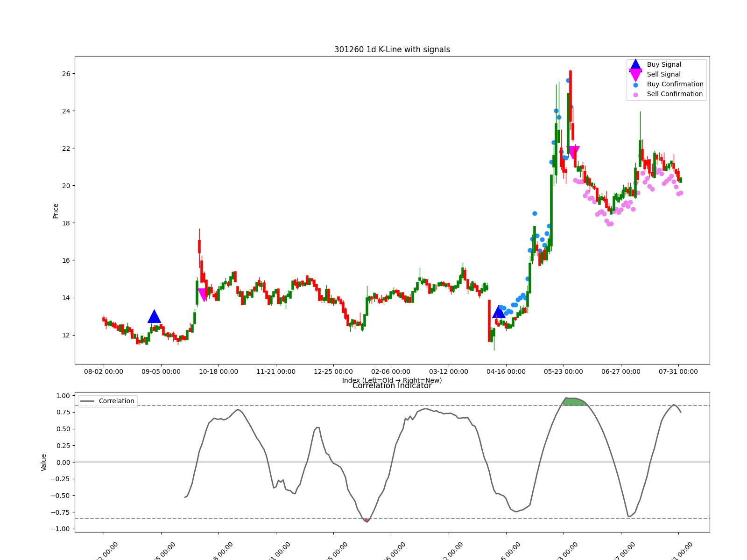The height and width of the screenshot is (560, 747).
Task: Click the '09-05 00:00' date tick
Action: coord(161,371)
